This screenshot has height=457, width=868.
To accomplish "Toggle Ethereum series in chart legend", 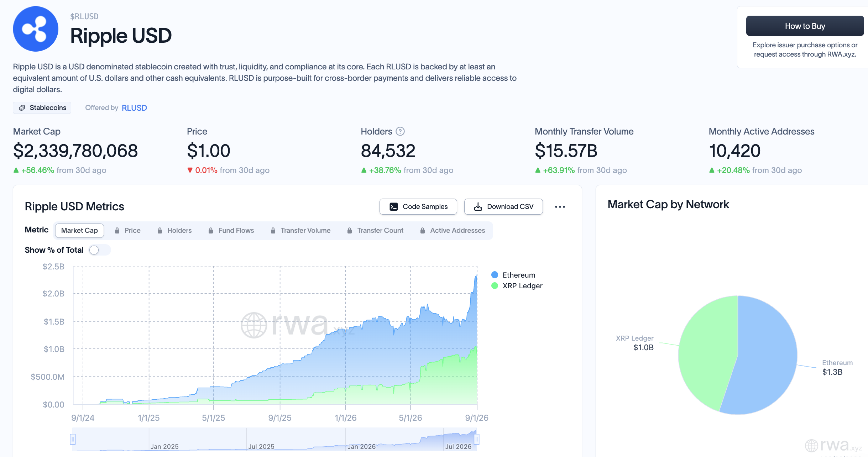I will click(x=513, y=275).
